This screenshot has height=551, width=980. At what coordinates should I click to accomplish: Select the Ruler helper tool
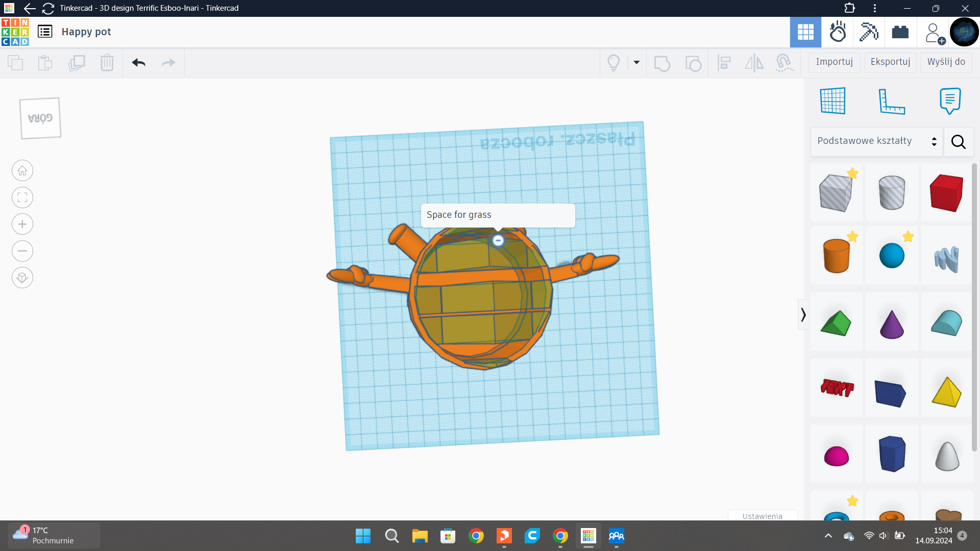[893, 101]
